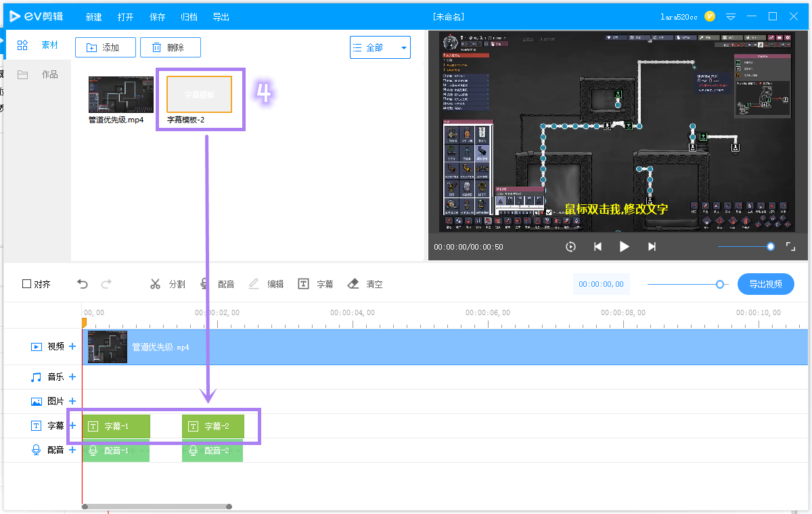This screenshot has width=812, height=514.
Task: Select the 字幕模板-2 thumbnail
Action: 200,94
